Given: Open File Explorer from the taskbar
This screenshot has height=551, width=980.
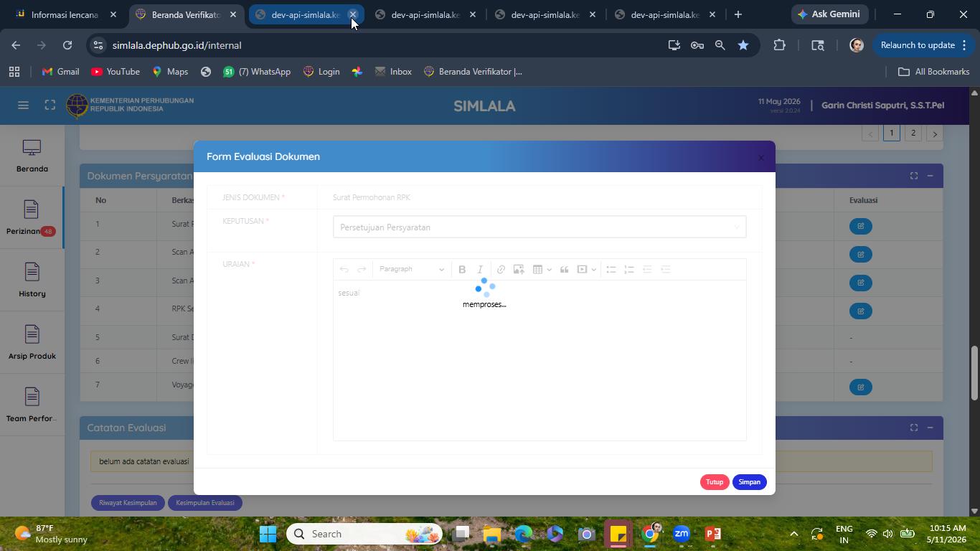Looking at the screenshot, I should tap(491, 534).
